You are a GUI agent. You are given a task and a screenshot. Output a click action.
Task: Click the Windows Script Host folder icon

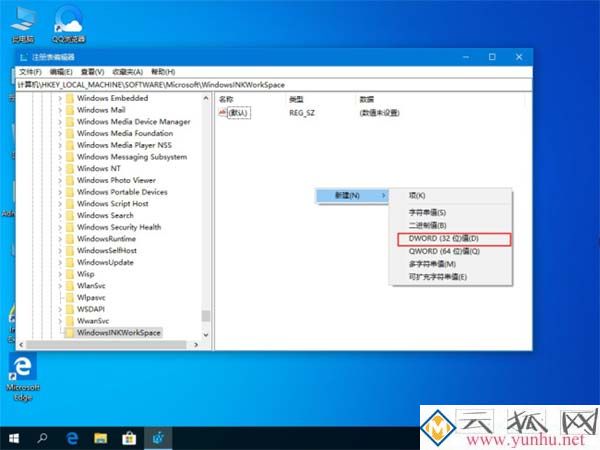pos(70,204)
